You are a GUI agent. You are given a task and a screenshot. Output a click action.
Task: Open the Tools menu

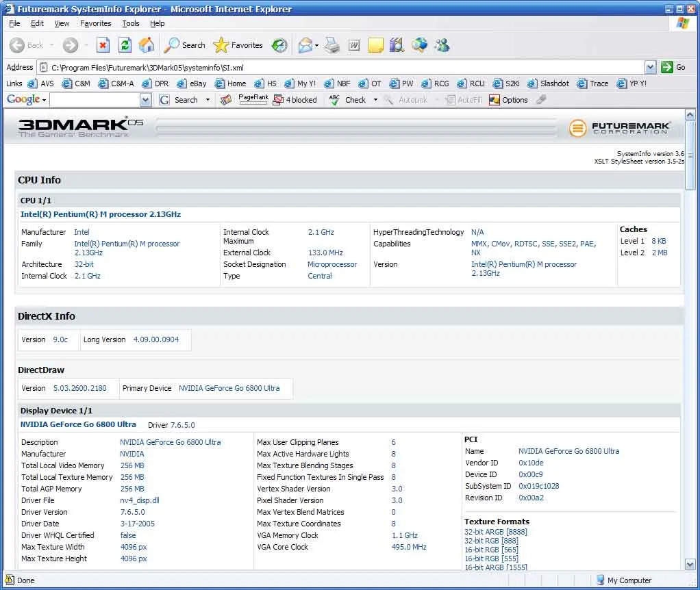click(x=130, y=23)
